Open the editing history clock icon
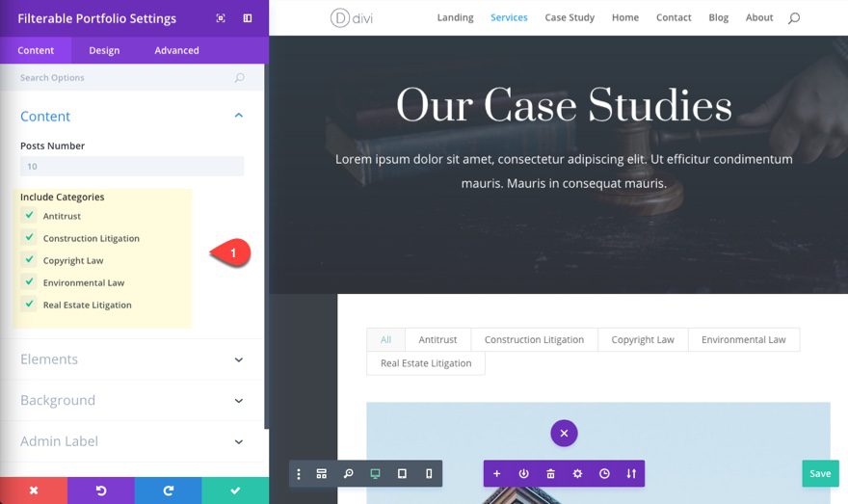This screenshot has width=848, height=504. 604,474
